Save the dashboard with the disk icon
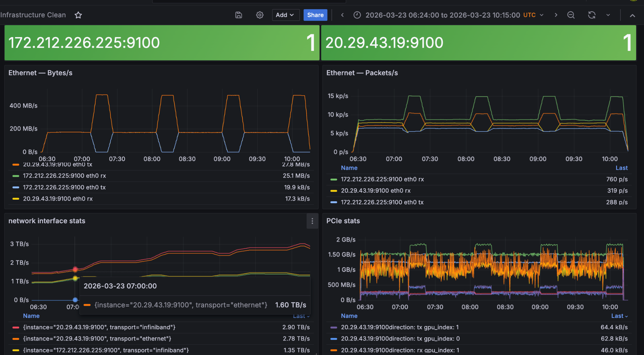This screenshot has width=644, height=355. [x=239, y=15]
